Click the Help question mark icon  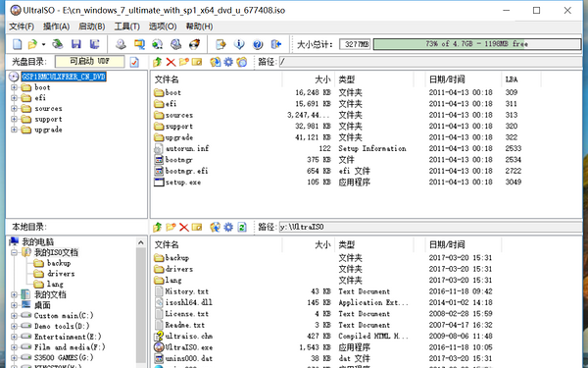[258, 44]
